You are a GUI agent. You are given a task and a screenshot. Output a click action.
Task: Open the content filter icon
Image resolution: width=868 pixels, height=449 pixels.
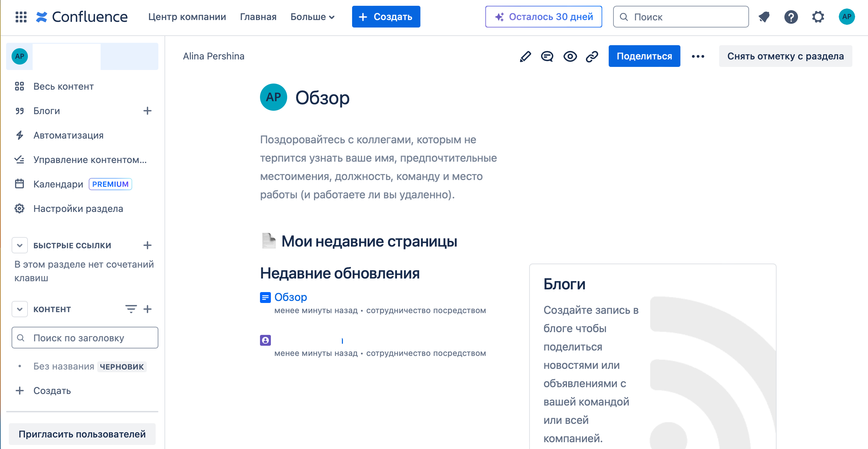tap(131, 309)
